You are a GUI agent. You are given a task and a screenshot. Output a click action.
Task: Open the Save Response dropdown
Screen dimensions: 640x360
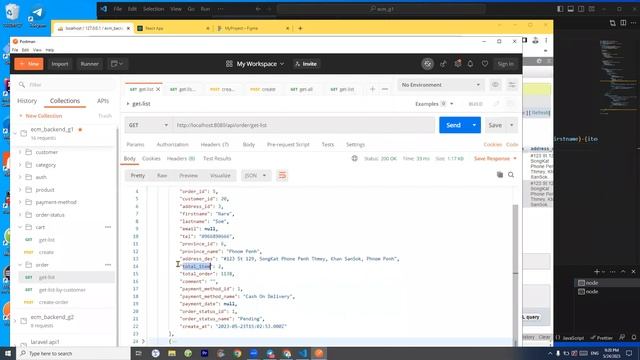(x=495, y=158)
